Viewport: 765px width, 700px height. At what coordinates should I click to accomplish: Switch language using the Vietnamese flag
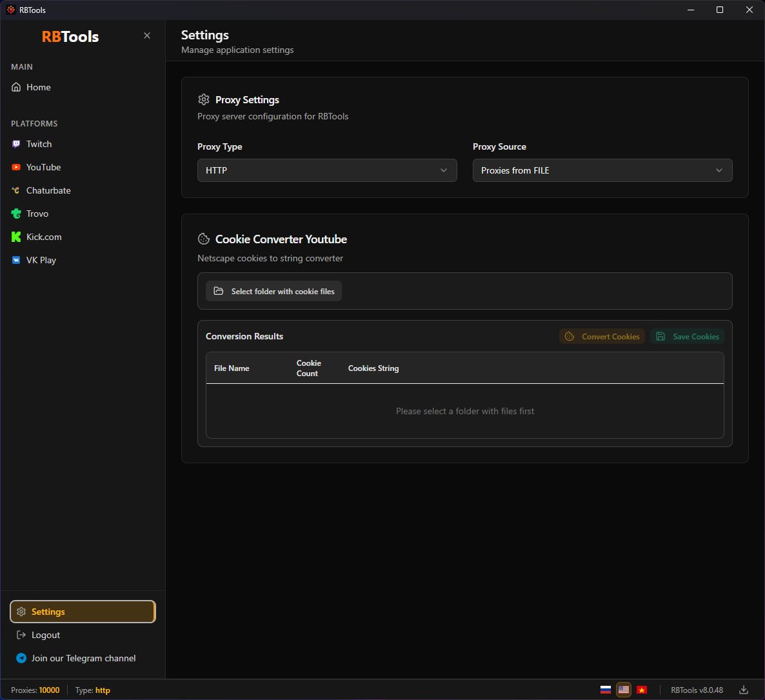point(642,690)
